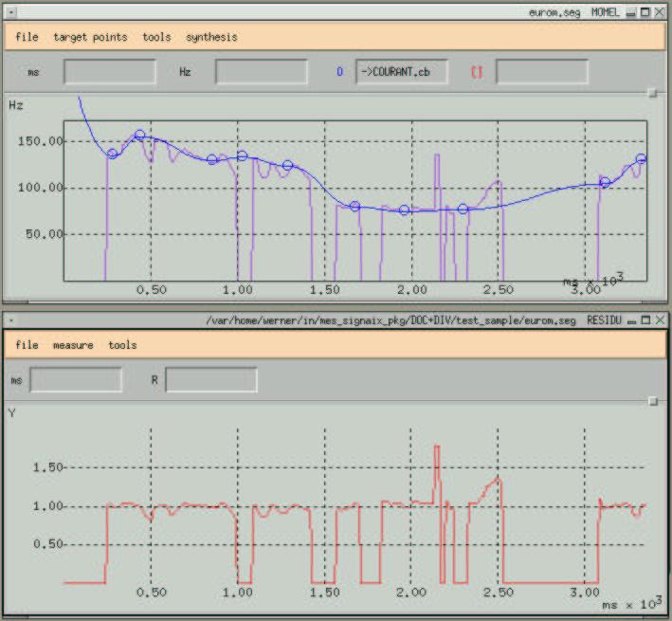The image size is (672, 621).
Task: Click the RESIDU window menu button at top-left
Action: (x=10, y=320)
